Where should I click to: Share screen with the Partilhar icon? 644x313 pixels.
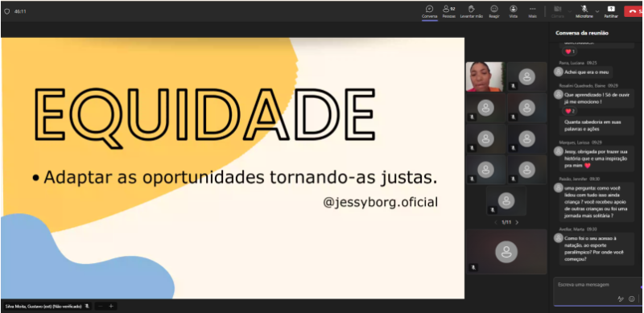(611, 11)
